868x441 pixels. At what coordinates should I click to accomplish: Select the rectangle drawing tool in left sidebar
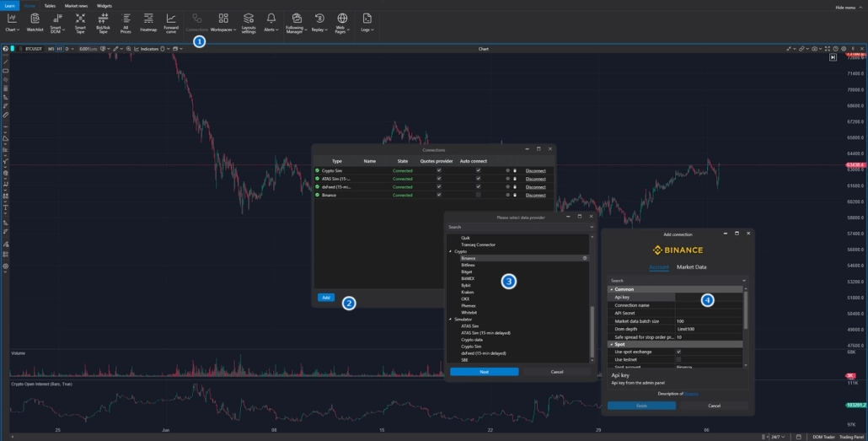pyautogui.click(x=6, y=70)
